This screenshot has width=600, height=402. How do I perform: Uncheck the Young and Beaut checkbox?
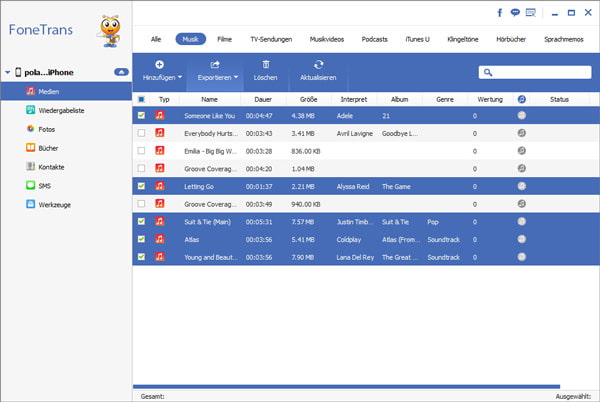(141, 257)
